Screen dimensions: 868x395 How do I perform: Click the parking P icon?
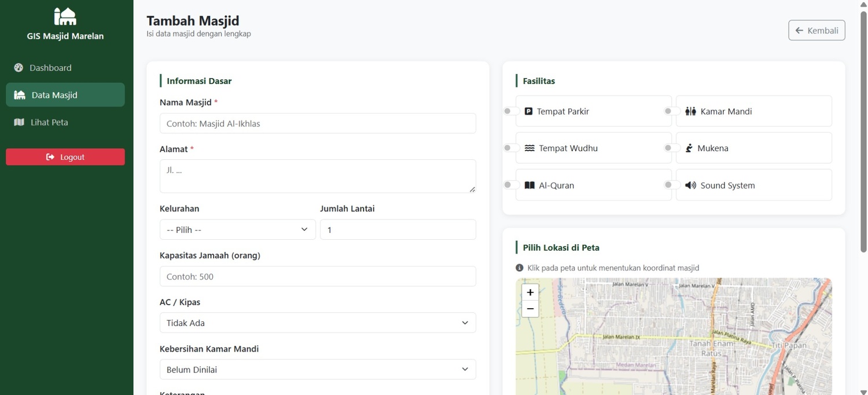pos(528,111)
